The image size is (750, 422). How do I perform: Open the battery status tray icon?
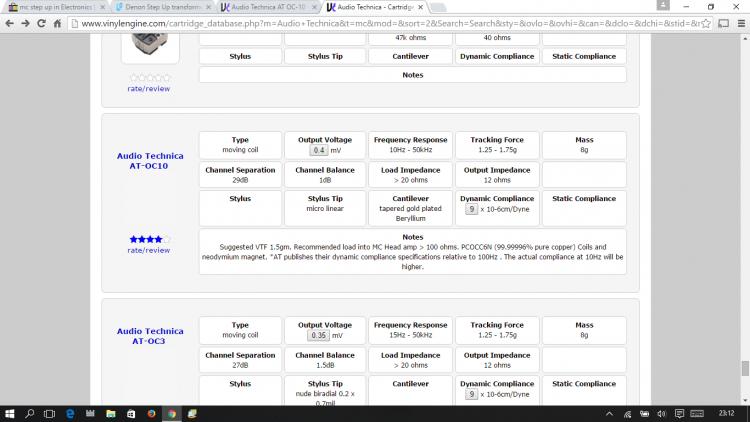[644, 414]
